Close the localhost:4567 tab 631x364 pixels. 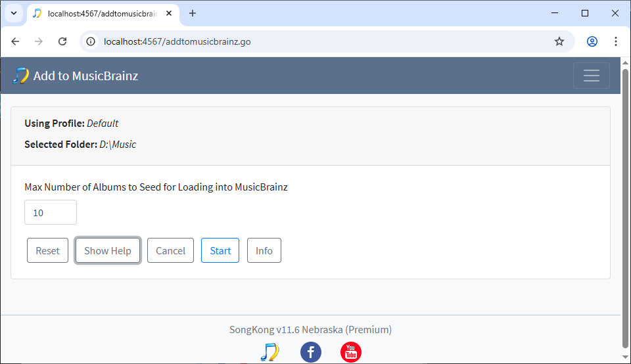pos(169,13)
